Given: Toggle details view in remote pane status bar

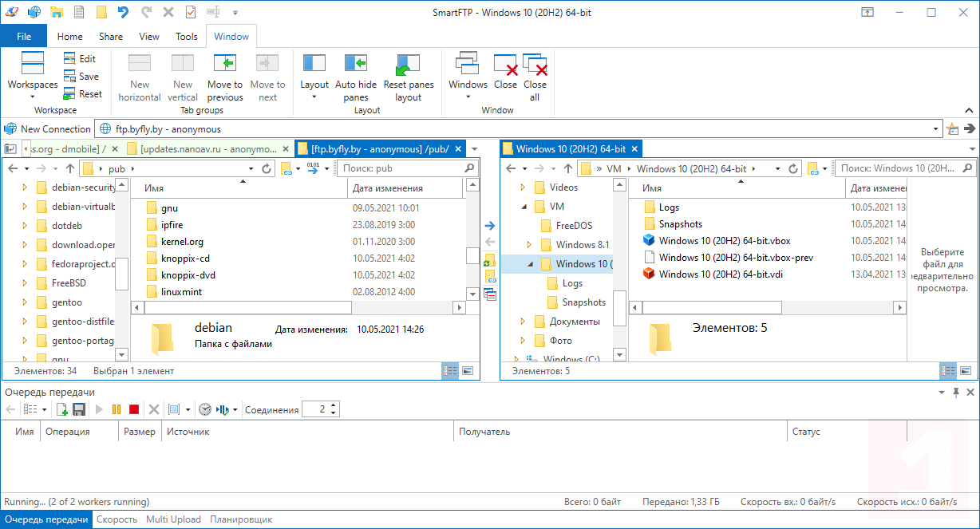Looking at the screenshot, I should pos(449,370).
